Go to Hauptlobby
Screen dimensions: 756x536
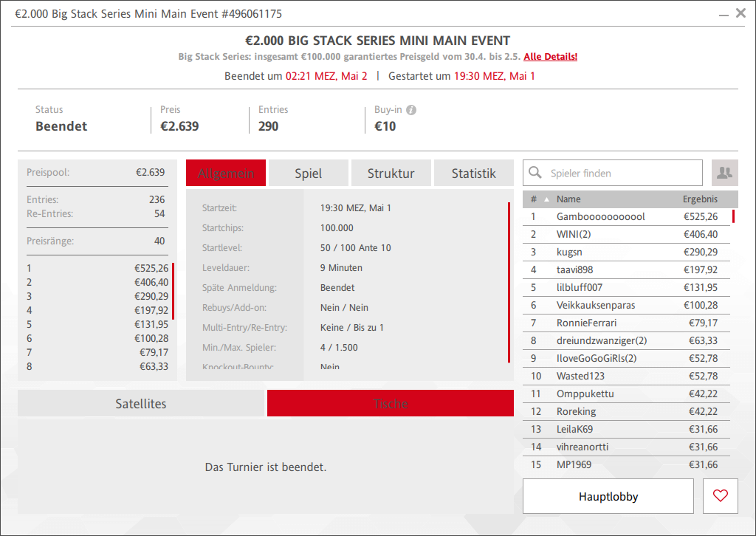[x=608, y=496]
